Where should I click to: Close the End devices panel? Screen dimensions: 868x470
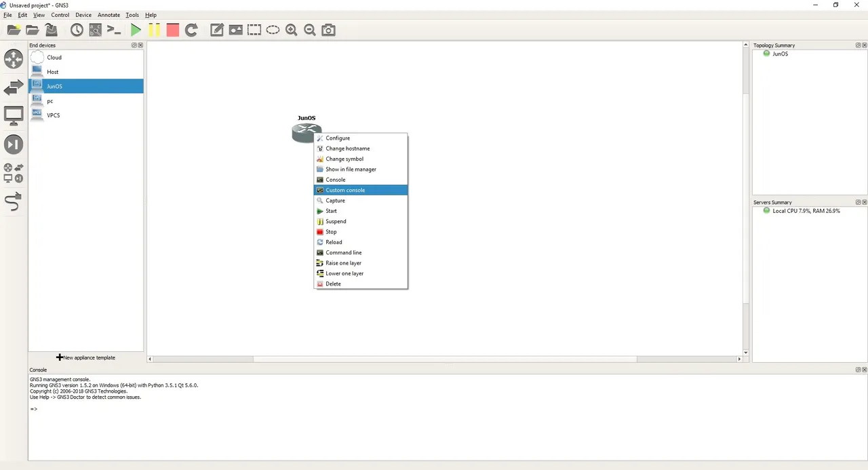140,45
